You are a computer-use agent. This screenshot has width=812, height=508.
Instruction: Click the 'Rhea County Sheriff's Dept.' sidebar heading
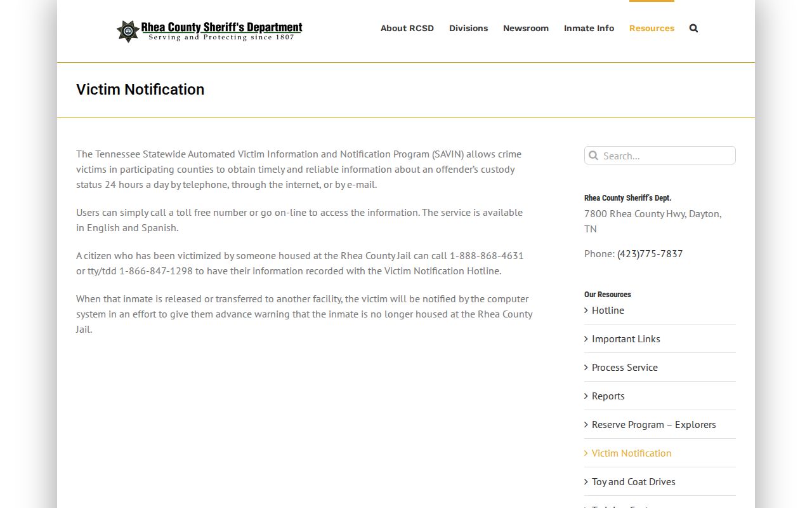pos(627,197)
